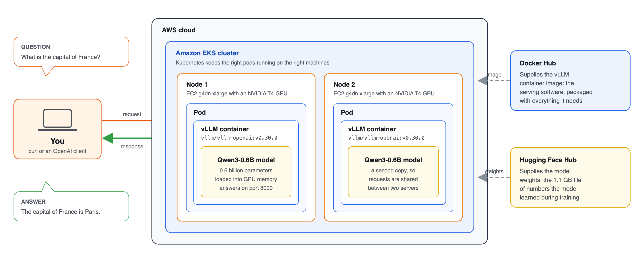
Task: Click 'Supplies the vLLM' text in Docker Hub box
Action: pos(544,74)
